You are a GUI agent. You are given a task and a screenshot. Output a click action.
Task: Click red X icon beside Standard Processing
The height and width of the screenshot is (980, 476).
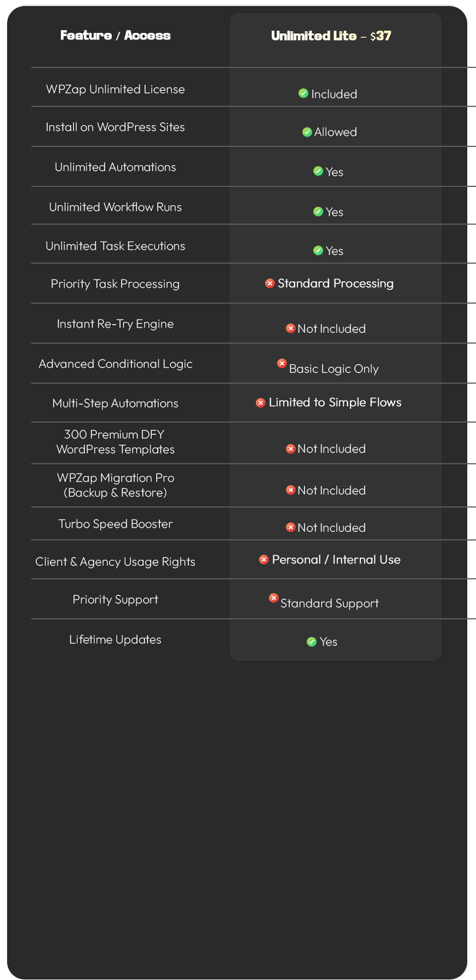270,283
